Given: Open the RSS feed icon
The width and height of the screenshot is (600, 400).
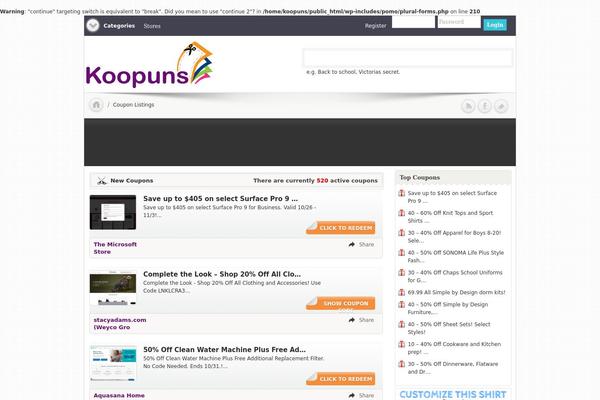Looking at the screenshot, I should coord(468,106).
